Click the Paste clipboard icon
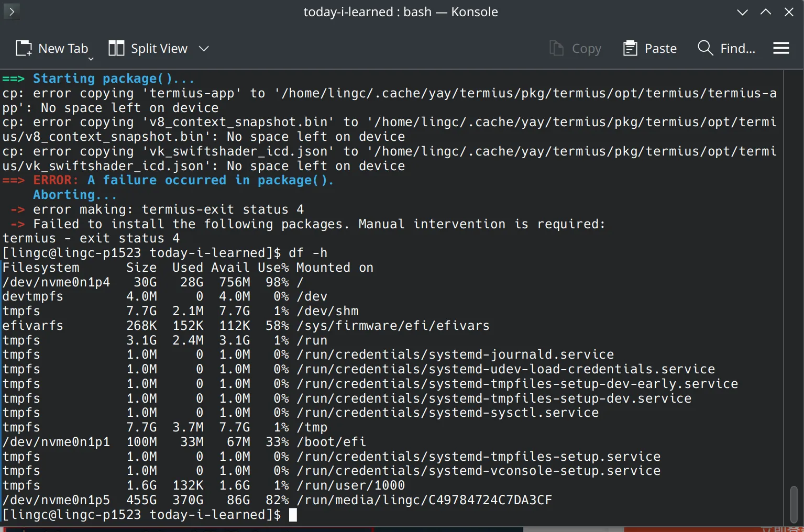This screenshot has width=804, height=532. tap(630, 49)
